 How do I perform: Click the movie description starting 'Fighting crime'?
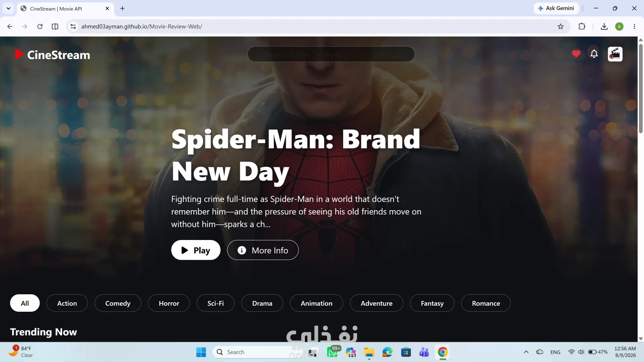coord(296,212)
